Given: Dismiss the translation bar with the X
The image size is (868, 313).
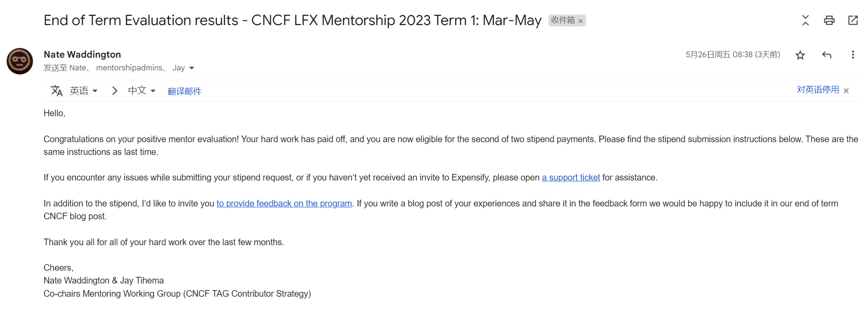Looking at the screenshot, I should [846, 91].
